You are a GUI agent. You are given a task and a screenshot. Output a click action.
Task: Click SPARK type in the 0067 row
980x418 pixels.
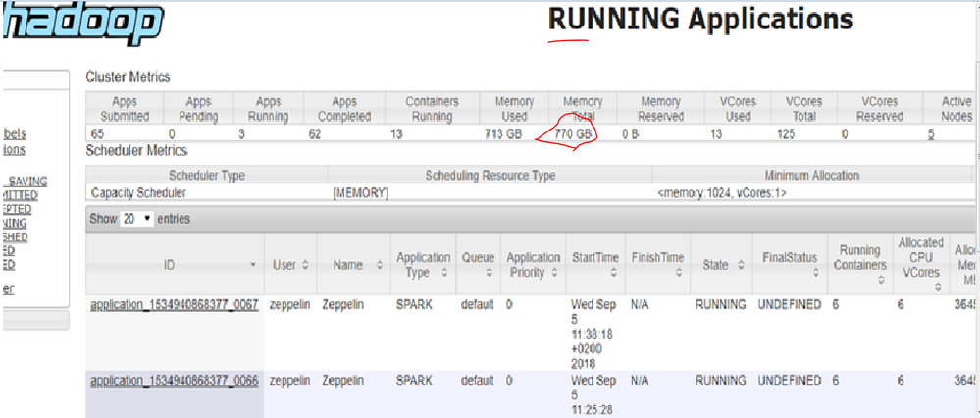click(414, 305)
